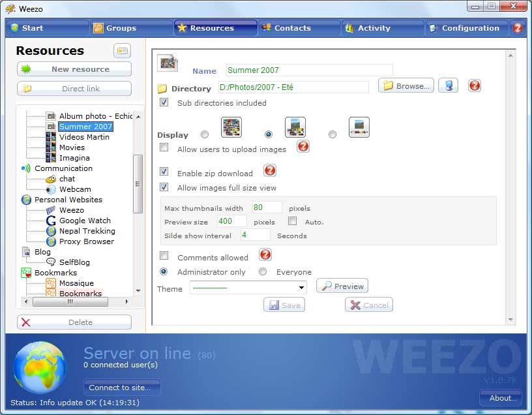Switch to the Contacts tab
Image resolution: width=532 pixels, height=415 pixels.
pyautogui.click(x=299, y=28)
